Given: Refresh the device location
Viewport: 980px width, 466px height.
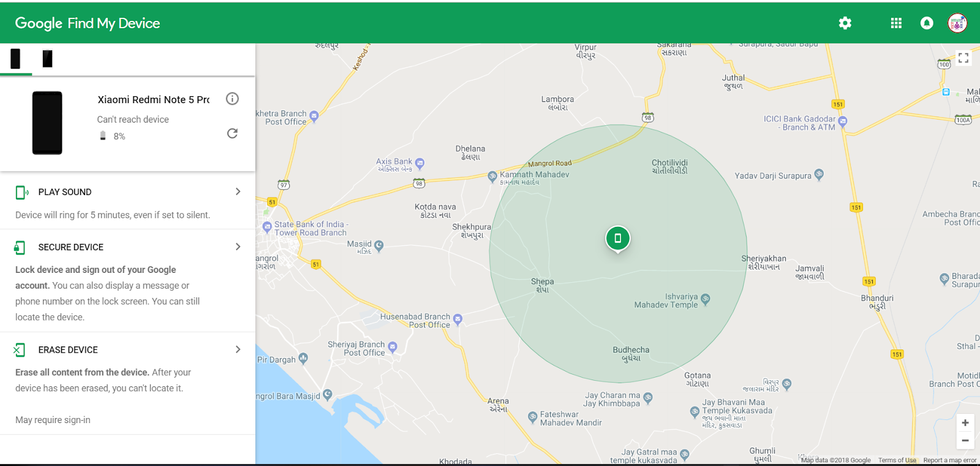Looking at the screenshot, I should [232, 133].
